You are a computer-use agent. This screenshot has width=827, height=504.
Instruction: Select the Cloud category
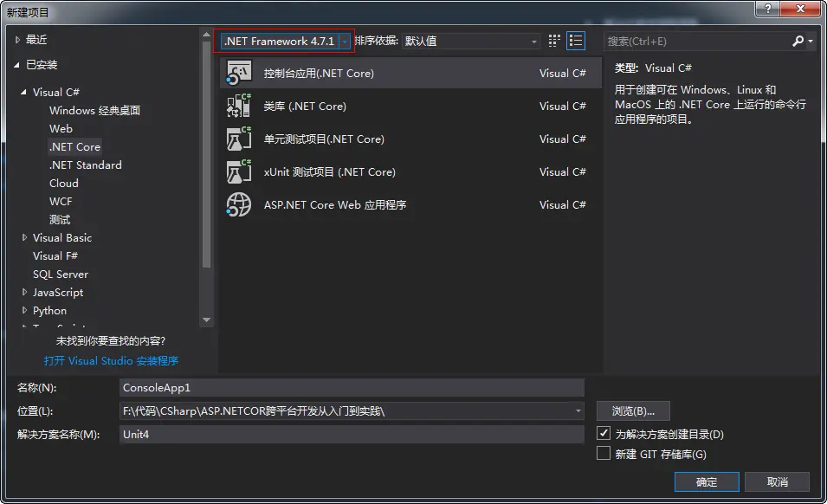[64, 183]
